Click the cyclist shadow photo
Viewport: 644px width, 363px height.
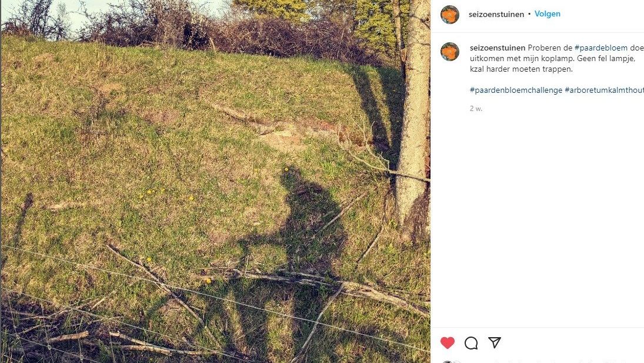click(x=215, y=181)
